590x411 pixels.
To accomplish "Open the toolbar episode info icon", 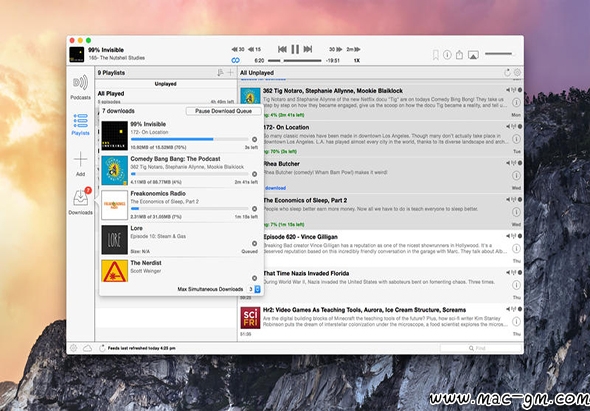I will click(447, 55).
